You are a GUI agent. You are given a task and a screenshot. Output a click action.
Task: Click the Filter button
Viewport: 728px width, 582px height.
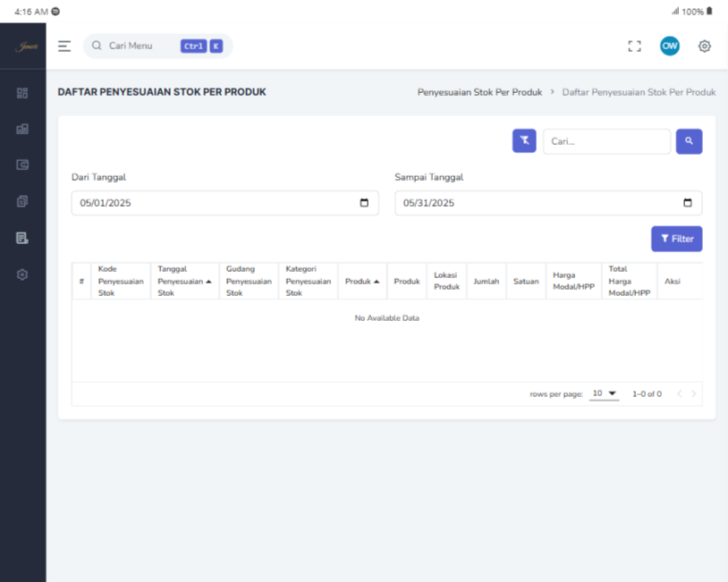click(676, 239)
